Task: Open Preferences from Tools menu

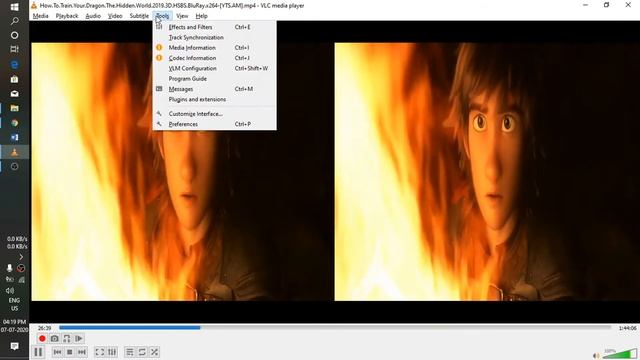Action: tap(214, 124)
